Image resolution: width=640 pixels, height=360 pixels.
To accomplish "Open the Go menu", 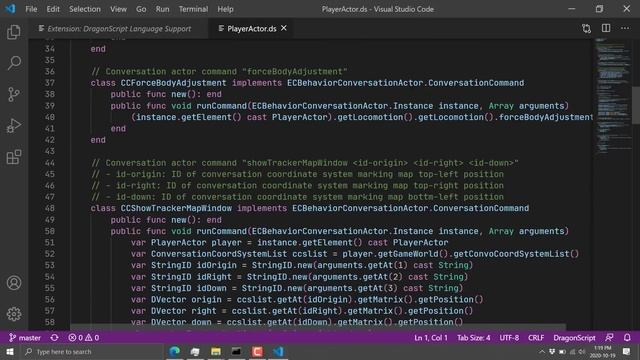I will pyautogui.click(x=141, y=9).
